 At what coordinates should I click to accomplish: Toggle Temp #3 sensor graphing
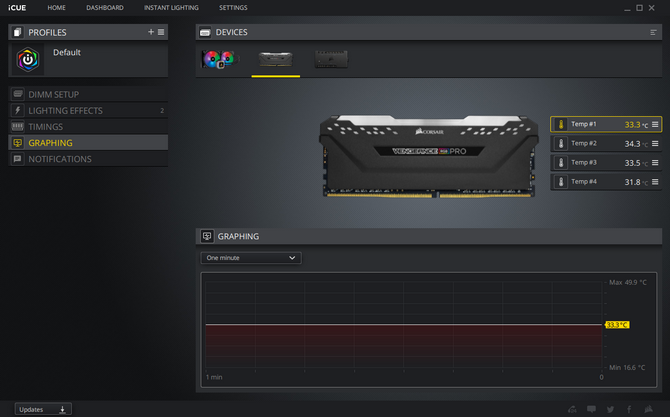(561, 163)
